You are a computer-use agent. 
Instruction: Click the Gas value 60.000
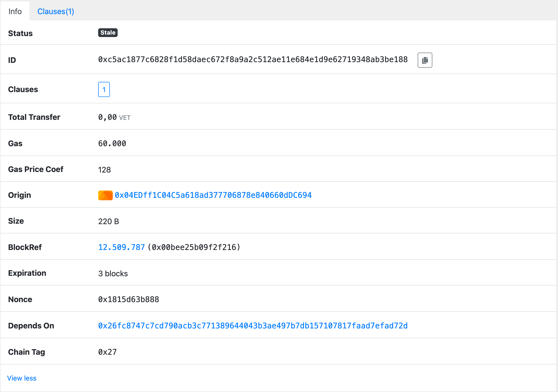112,143
